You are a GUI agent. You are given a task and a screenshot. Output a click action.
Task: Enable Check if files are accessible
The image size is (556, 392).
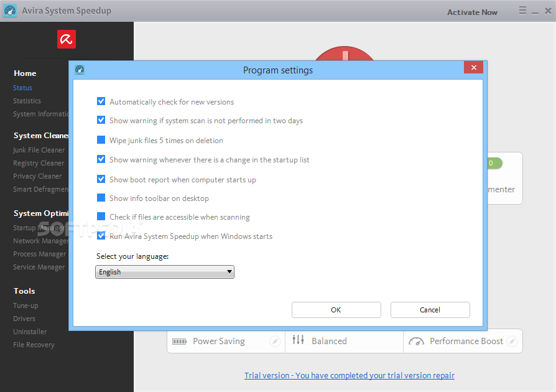(101, 217)
